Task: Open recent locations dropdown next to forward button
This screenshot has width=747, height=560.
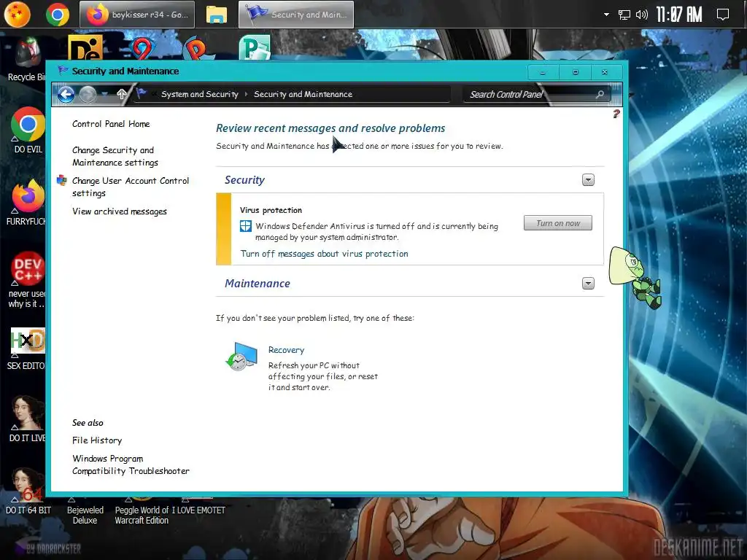Action: pyautogui.click(x=104, y=94)
